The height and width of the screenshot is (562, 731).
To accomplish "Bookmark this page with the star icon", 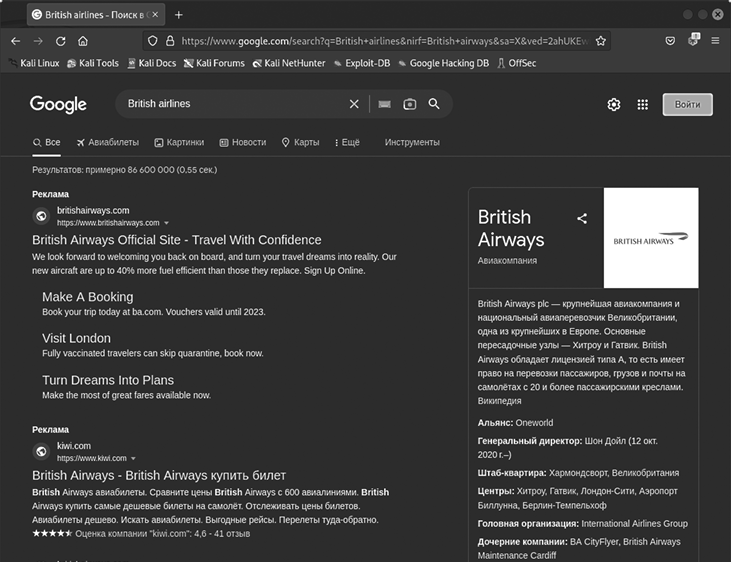I will (601, 41).
